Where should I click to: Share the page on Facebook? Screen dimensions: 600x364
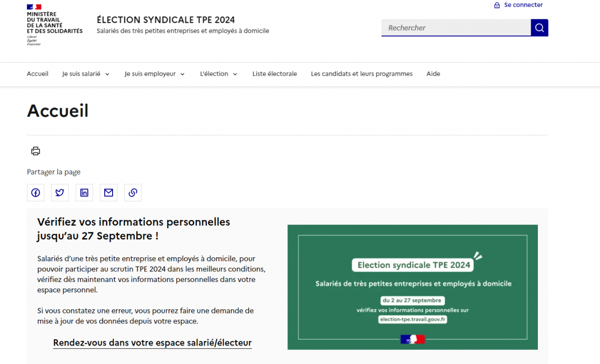[35, 193]
